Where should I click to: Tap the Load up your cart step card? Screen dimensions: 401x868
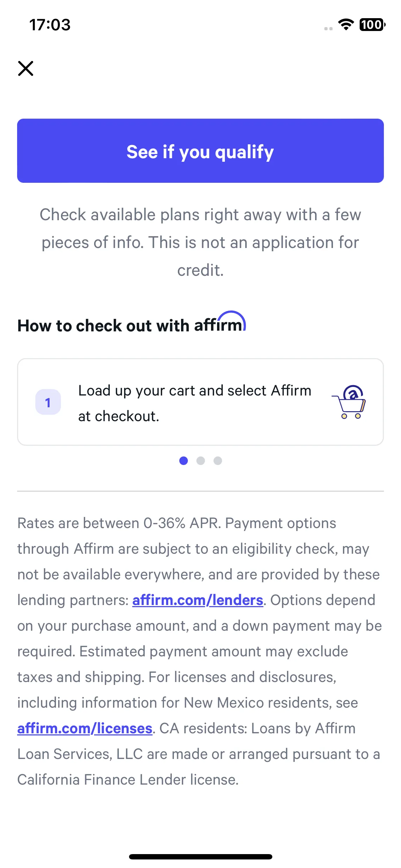pyautogui.click(x=200, y=402)
